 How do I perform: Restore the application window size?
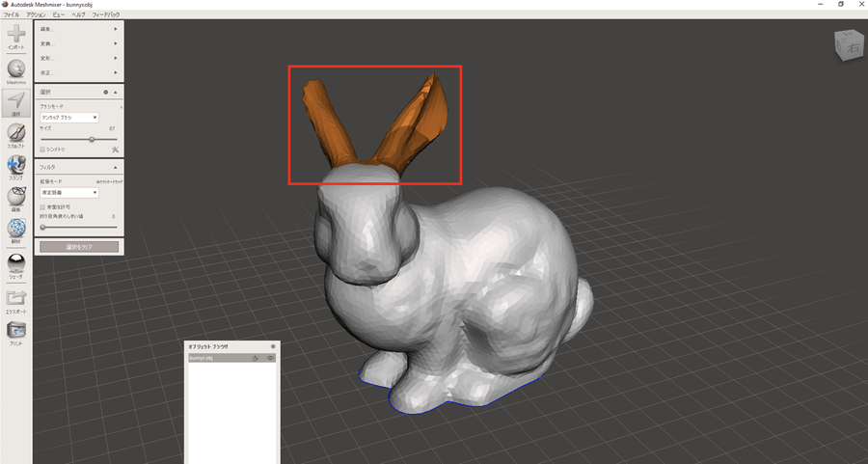840,4
